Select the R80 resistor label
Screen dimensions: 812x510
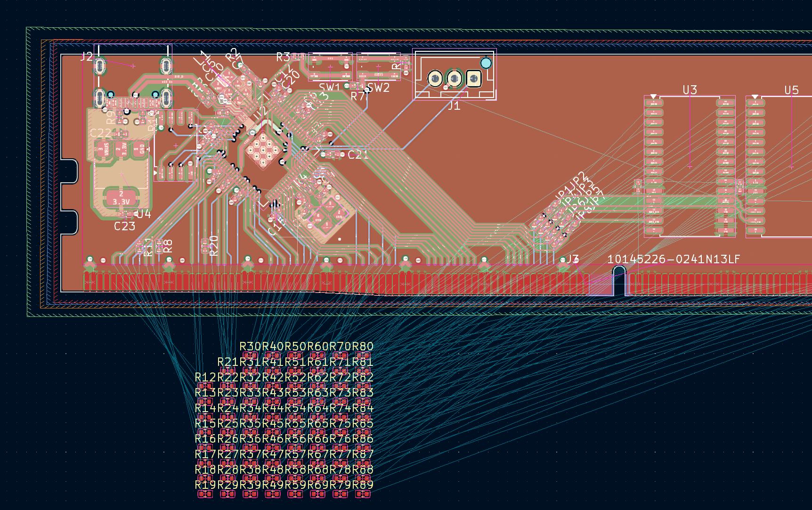(363, 347)
